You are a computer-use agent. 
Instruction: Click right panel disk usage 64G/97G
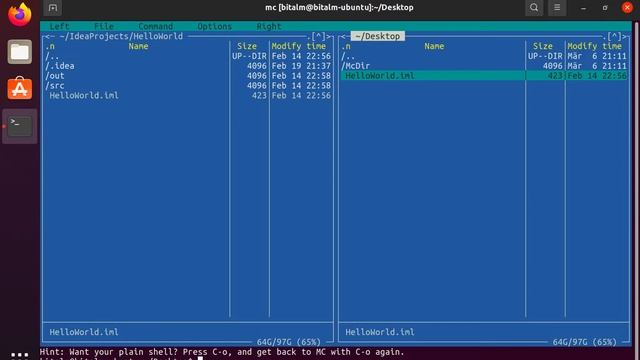(x=584, y=342)
